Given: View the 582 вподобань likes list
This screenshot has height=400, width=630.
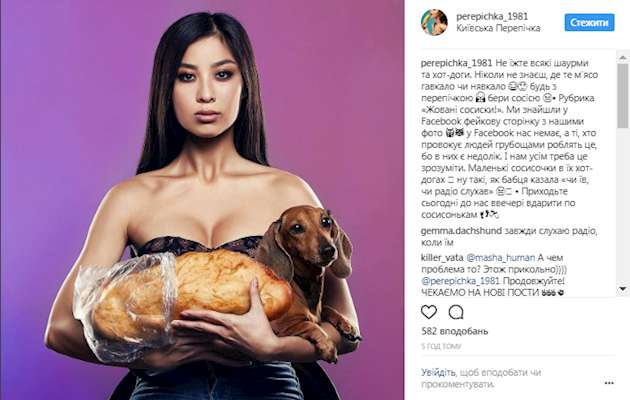Looking at the screenshot, I should coord(454,331).
